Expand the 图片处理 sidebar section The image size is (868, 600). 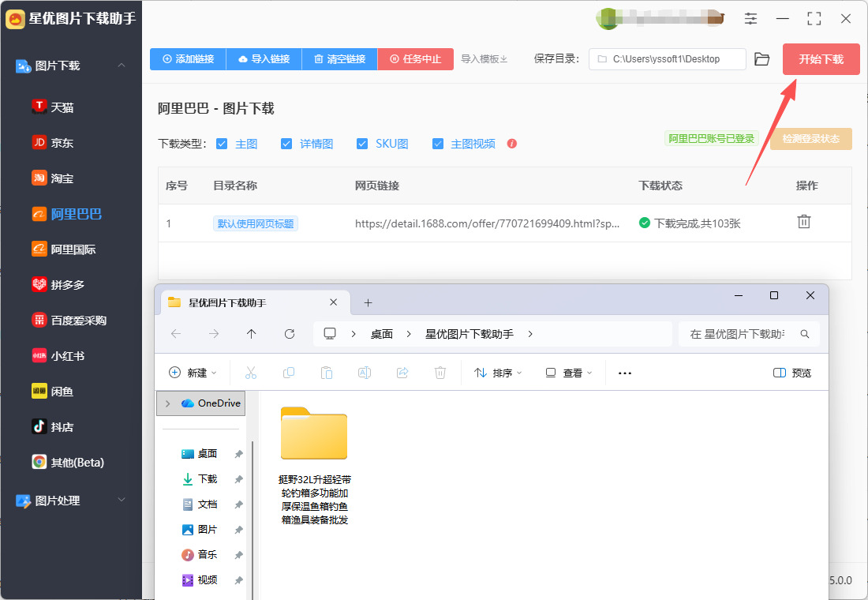pos(121,500)
